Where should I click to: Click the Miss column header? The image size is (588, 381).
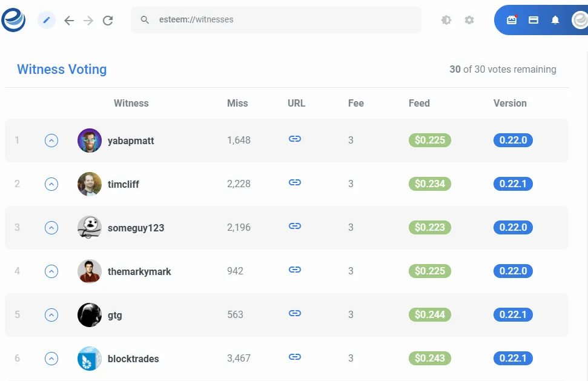tap(237, 103)
